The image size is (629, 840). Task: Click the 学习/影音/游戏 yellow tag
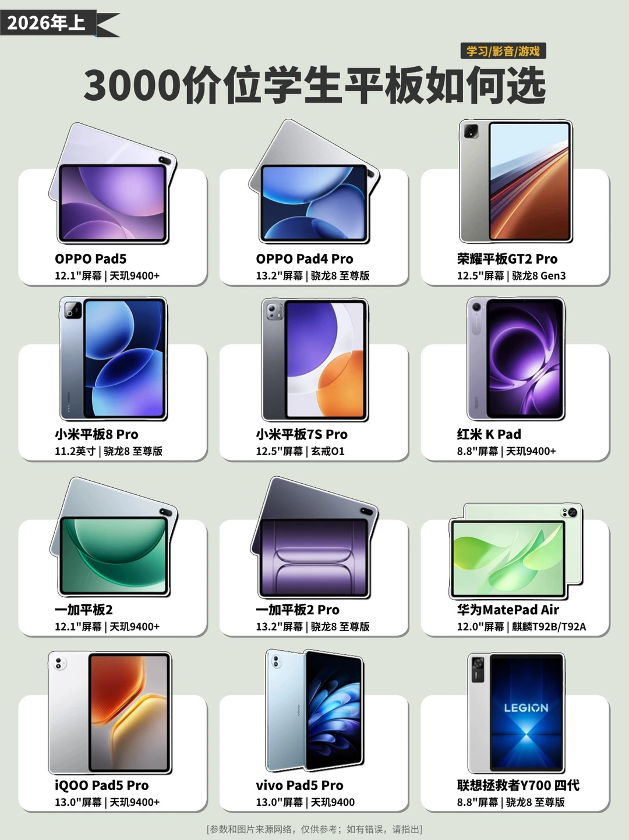[503, 51]
